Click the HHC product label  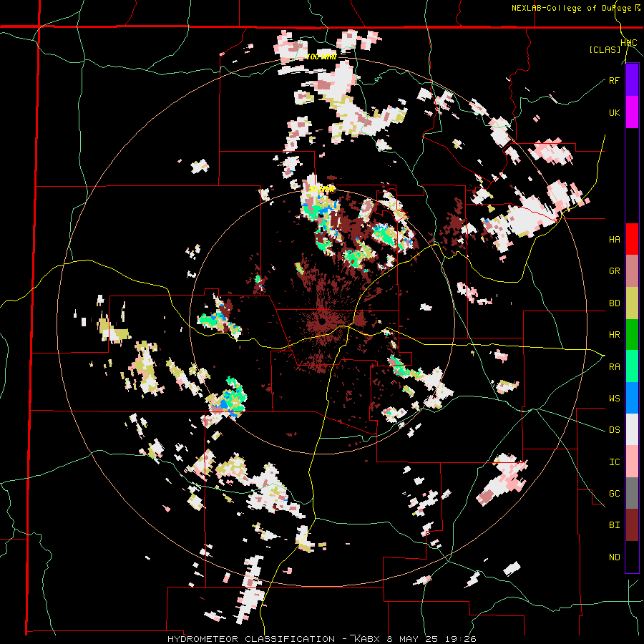629,43
